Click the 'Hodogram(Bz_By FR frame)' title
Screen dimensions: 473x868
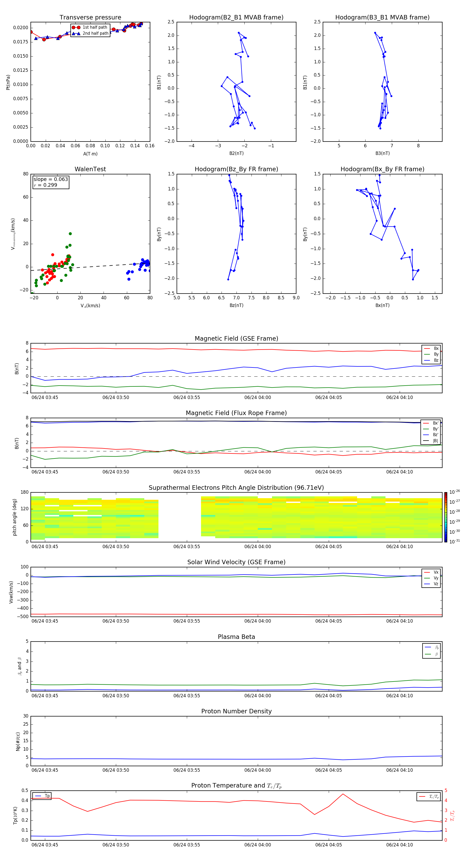pos(236,169)
